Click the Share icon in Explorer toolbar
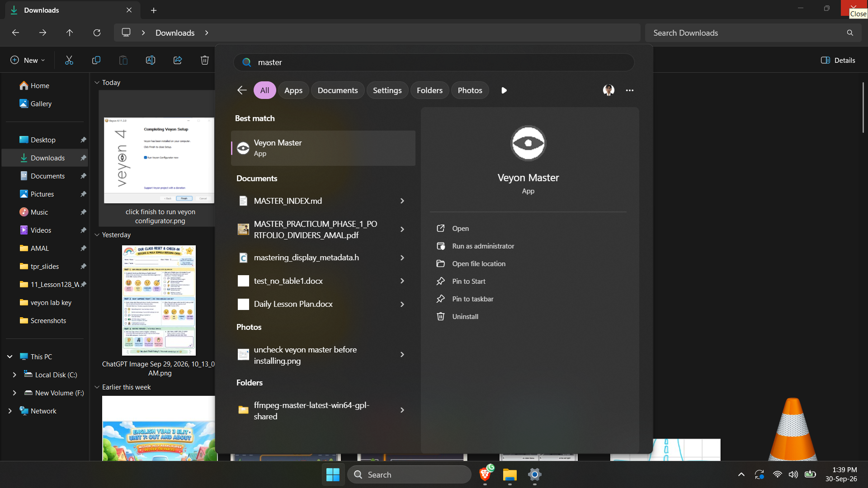This screenshot has width=868, height=488. point(178,60)
